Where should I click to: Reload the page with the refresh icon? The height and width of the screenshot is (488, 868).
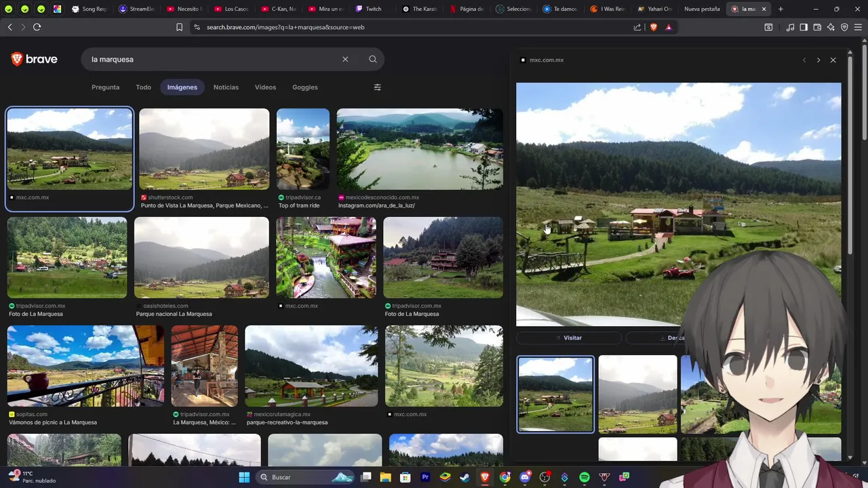[x=37, y=27]
